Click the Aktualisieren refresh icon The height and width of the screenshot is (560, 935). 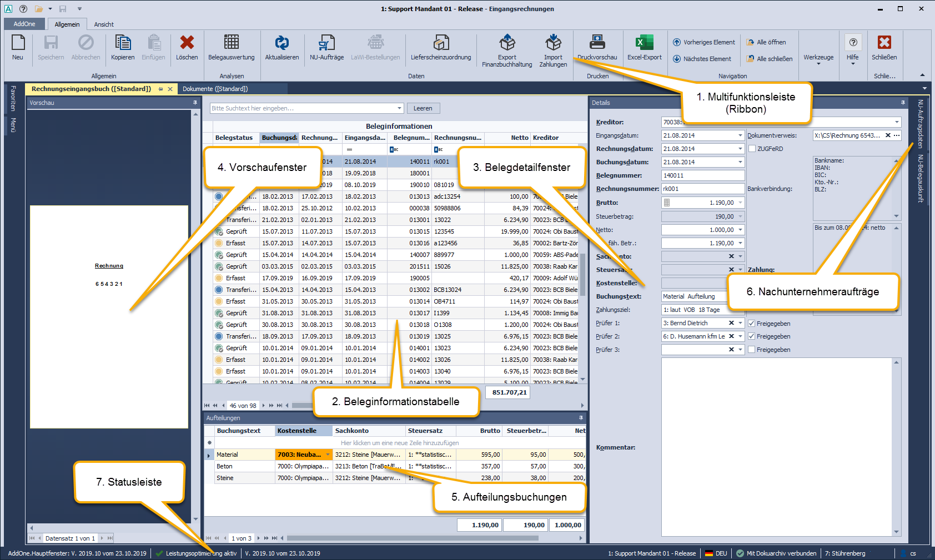(281, 43)
